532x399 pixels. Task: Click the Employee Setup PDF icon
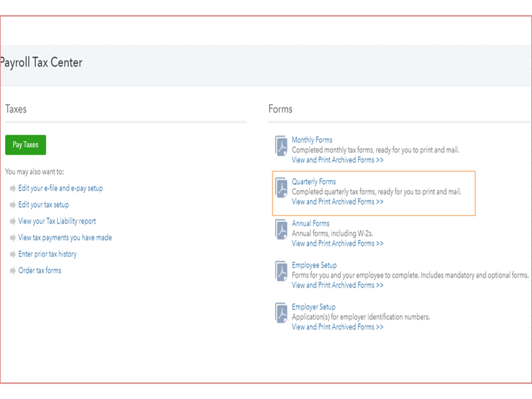coord(281,271)
